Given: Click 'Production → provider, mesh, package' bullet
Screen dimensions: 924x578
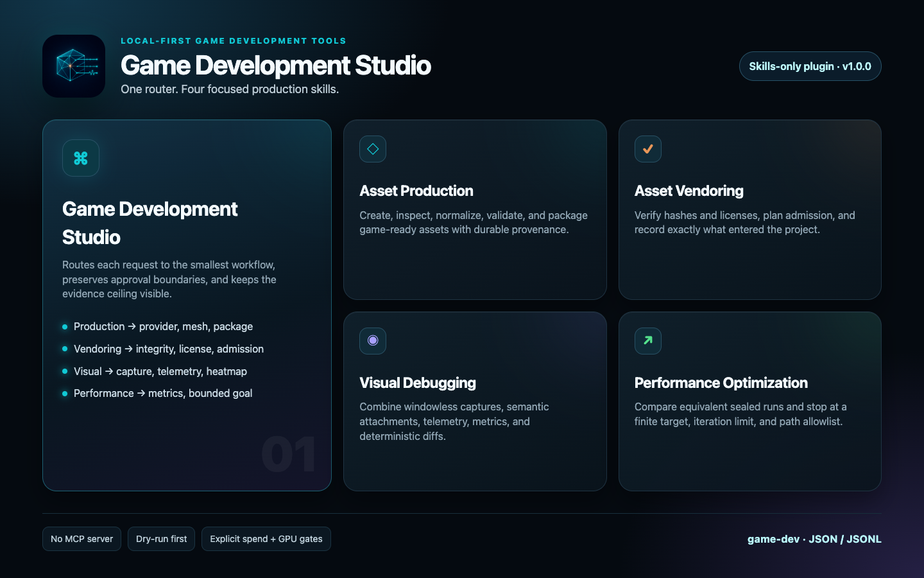Looking at the screenshot, I should coord(163,326).
